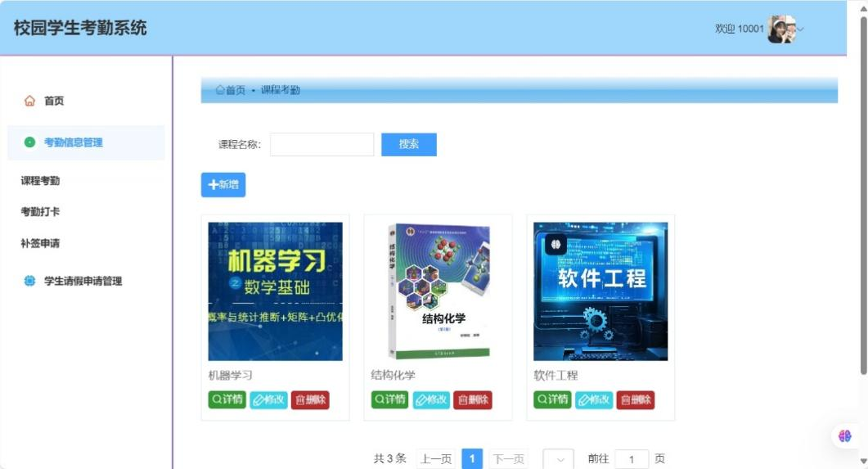Click the home icon beside 首页 in the sidebar
The height and width of the screenshot is (469, 868).
point(30,101)
